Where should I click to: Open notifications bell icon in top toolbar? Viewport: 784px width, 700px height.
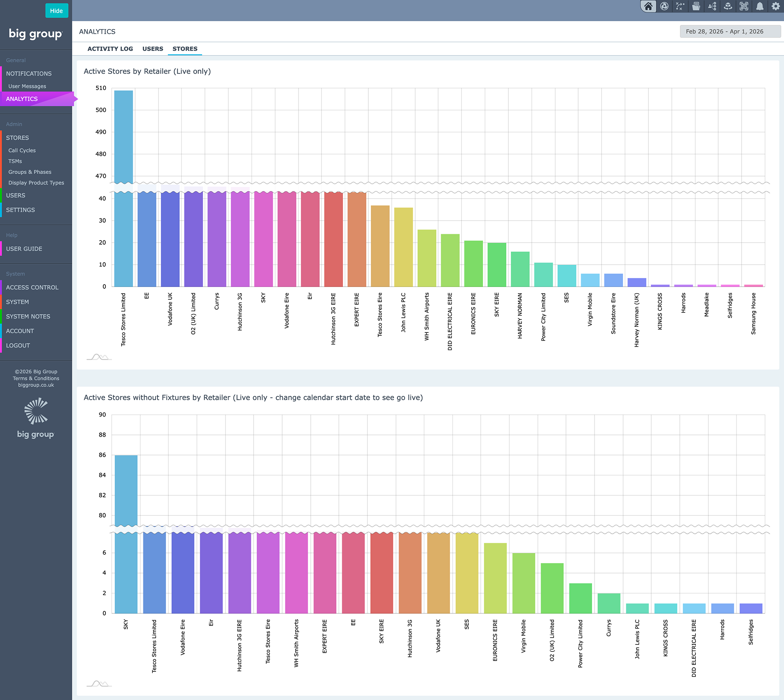760,7
